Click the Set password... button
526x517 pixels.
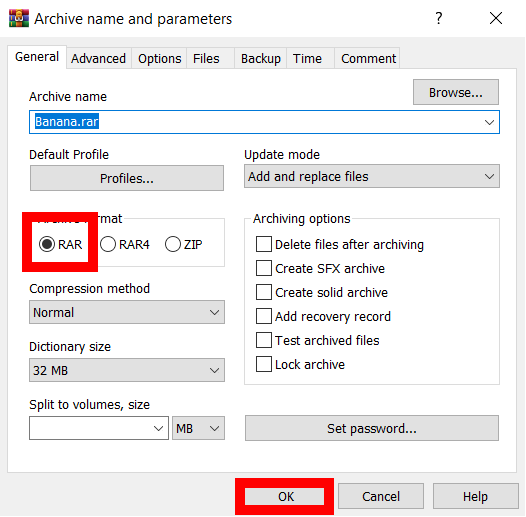(372, 428)
